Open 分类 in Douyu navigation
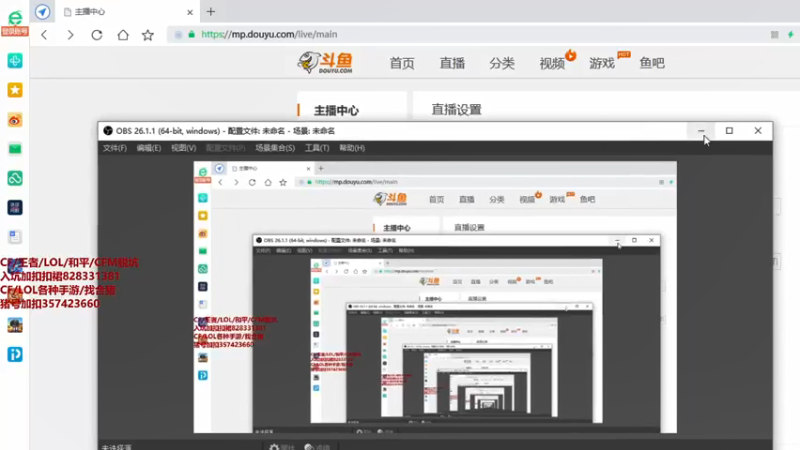The height and width of the screenshot is (450, 800). [x=502, y=63]
